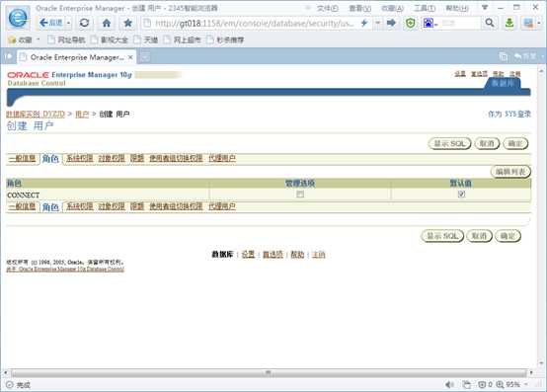
Task: Open the Baidu paw search-engine selector
Action: coord(430,24)
